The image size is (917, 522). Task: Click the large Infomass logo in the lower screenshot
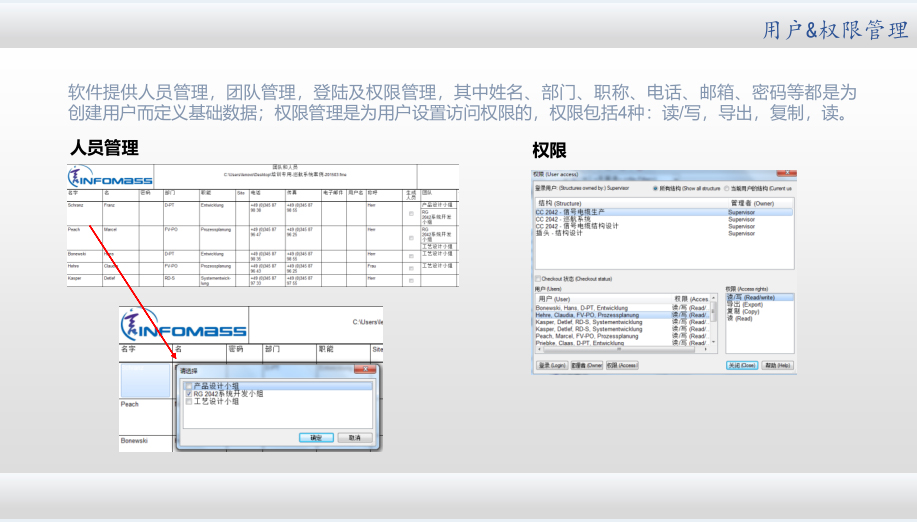pos(183,325)
